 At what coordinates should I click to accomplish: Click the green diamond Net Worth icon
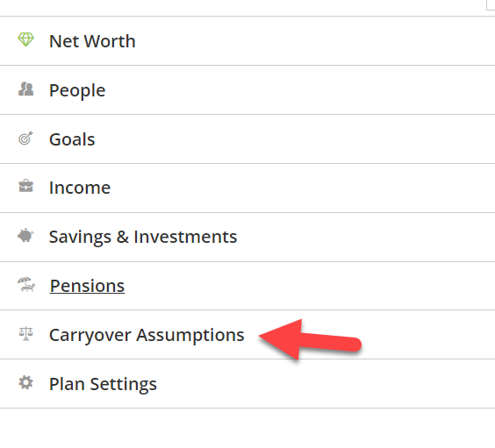[25, 40]
